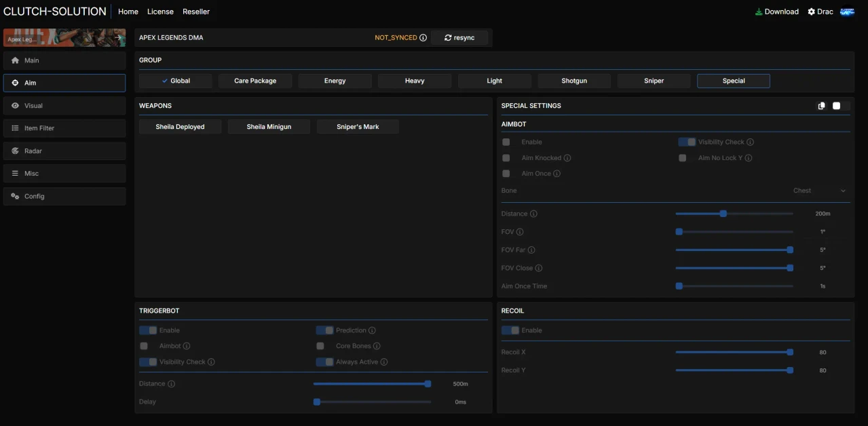Select the Shotgun group tab
The width and height of the screenshot is (868, 426).
[x=574, y=81]
